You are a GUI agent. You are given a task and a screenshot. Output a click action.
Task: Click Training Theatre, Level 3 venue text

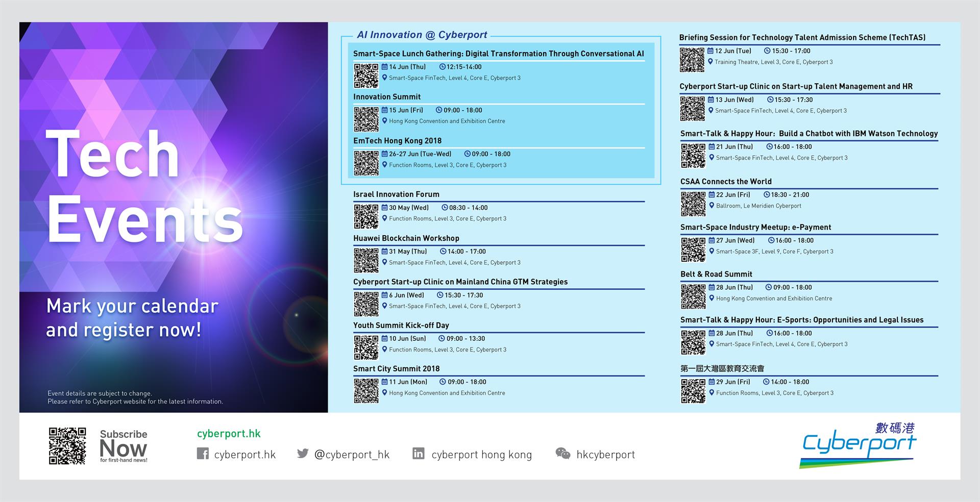773,62
